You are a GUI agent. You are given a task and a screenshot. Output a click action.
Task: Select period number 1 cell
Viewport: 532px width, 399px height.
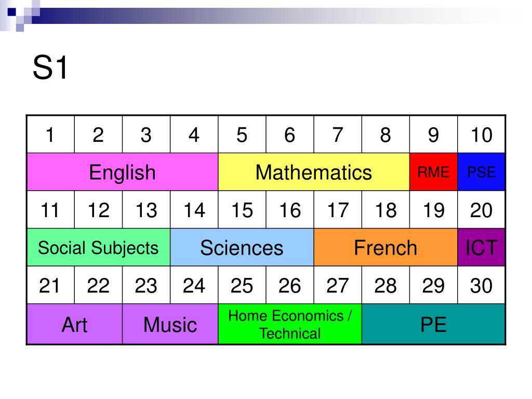point(50,135)
